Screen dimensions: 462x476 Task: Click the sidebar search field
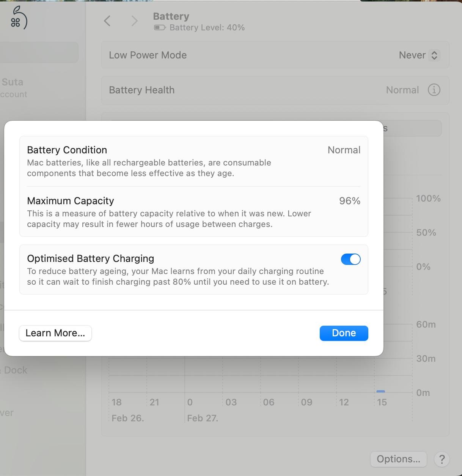(39, 52)
